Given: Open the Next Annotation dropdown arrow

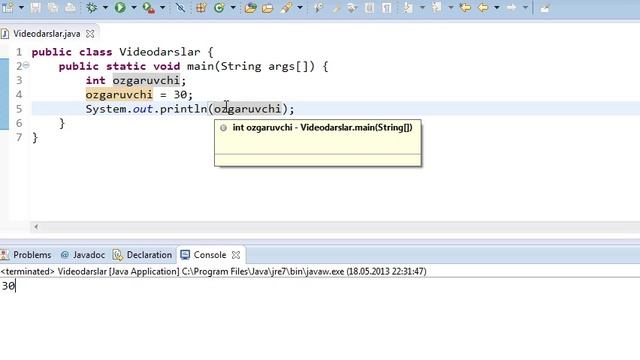Looking at the screenshot, I should 422,7.
